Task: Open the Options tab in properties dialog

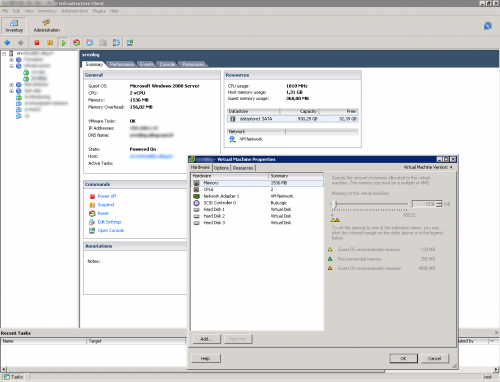Action: point(221,168)
